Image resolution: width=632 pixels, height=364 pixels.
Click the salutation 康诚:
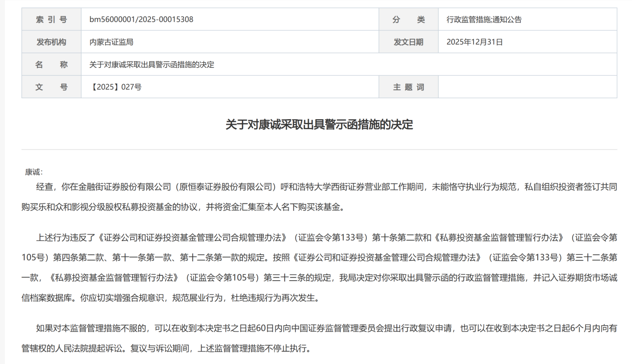point(34,172)
